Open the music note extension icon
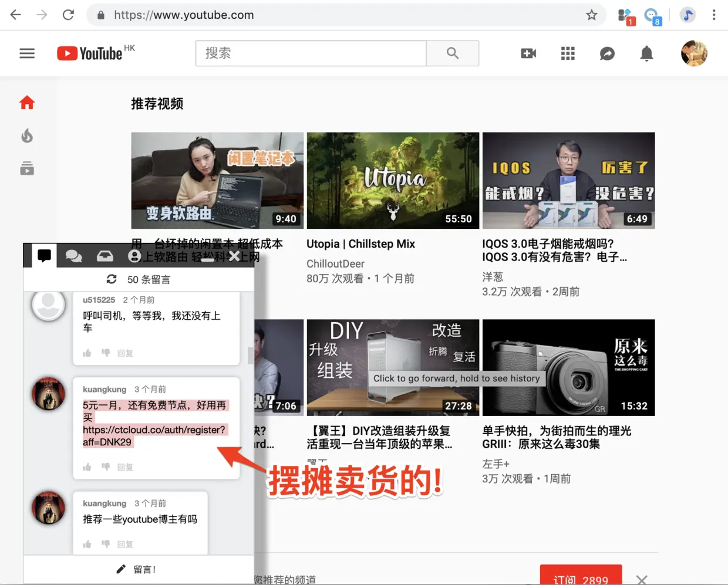The image size is (728, 585). (x=687, y=15)
